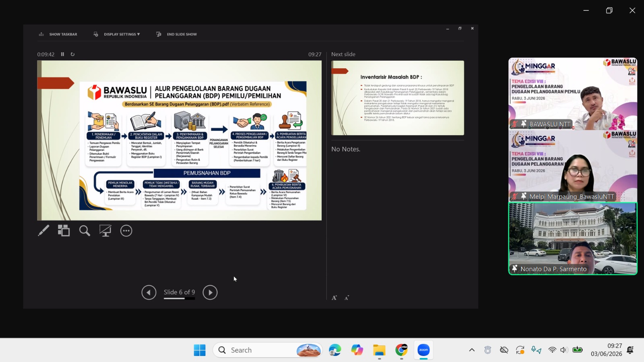Click muted mic icon on Melpi Marpaung tile
This screenshot has width=644, height=362.
[515, 196]
